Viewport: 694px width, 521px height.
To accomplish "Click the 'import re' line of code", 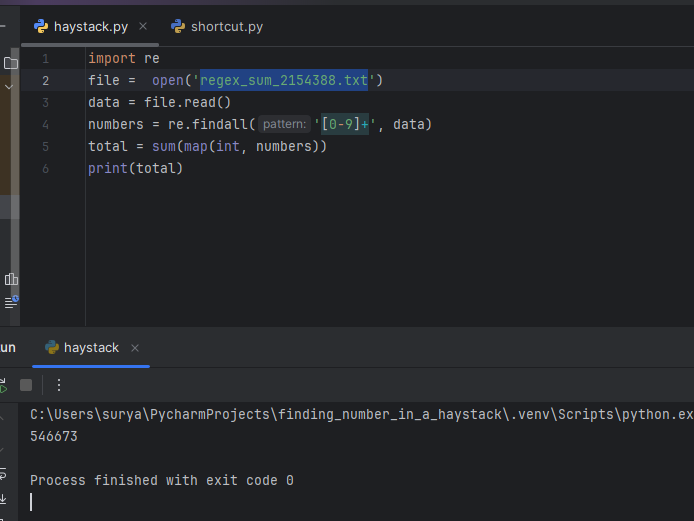I will point(124,58).
